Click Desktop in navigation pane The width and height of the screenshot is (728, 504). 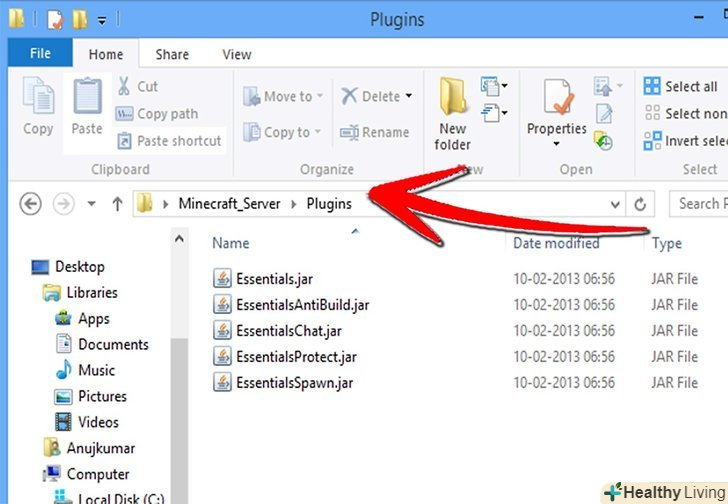(x=68, y=267)
